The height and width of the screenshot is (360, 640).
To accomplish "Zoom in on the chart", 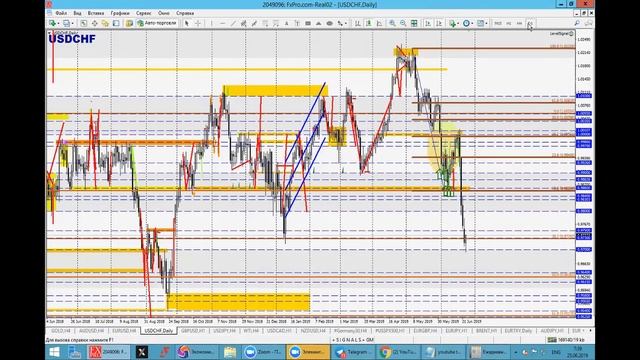I will (x=392, y=23).
